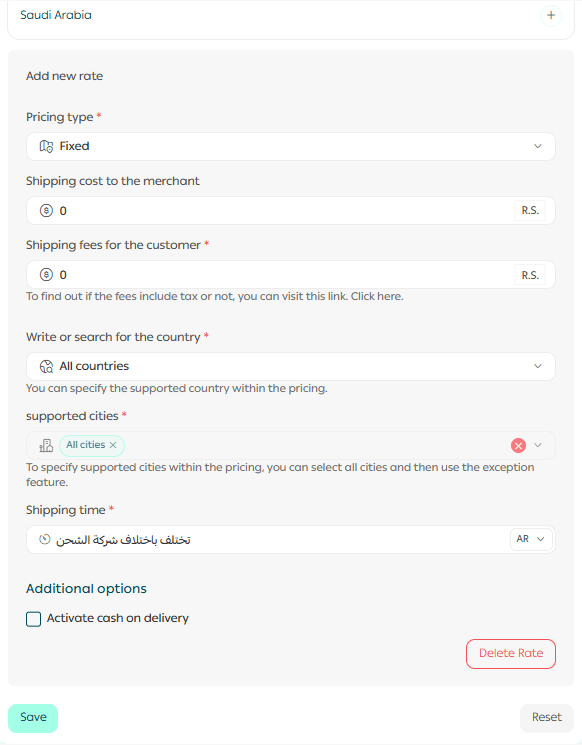Expand the All countries dropdown
This screenshot has height=745, width=582.
291,366
